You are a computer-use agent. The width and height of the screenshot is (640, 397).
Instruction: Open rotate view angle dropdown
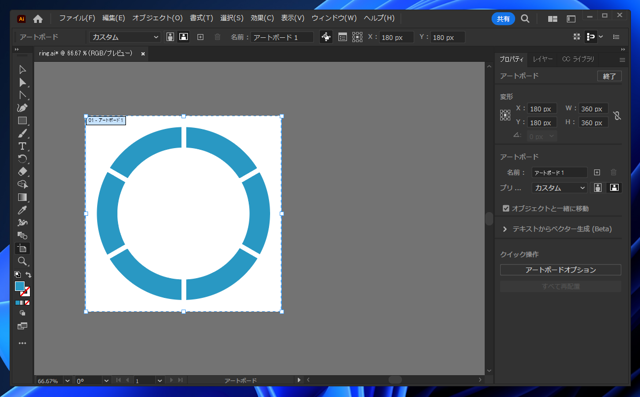pos(106,381)
